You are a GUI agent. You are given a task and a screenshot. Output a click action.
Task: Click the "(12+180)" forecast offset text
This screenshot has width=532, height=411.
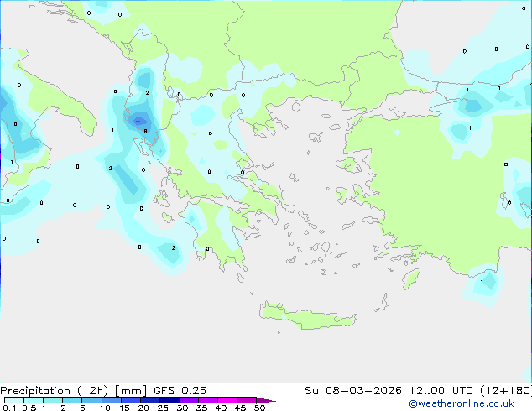pyautogui.click(x=506, y=391)
